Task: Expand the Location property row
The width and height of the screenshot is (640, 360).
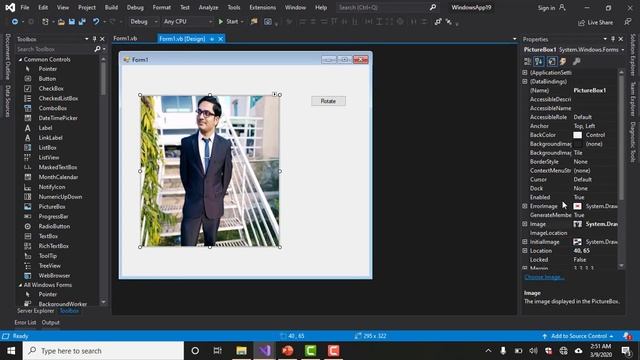Action: (x=525, y=251)
